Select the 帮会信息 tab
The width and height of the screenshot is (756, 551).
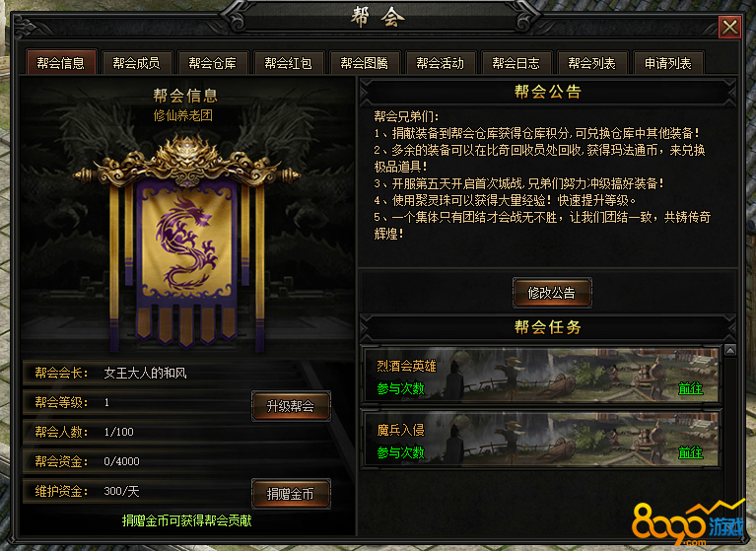[61, 62]
